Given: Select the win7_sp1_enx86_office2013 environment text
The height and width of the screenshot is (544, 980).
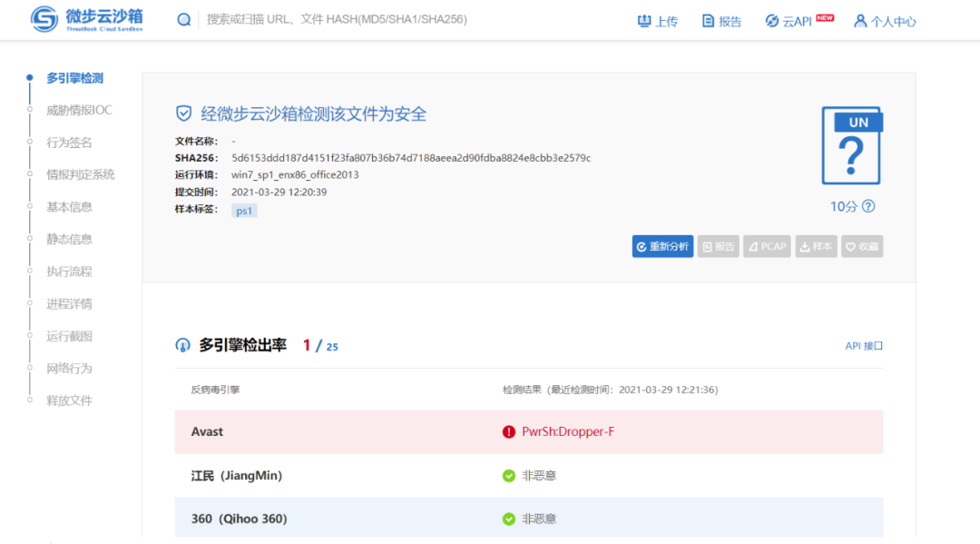Looking at the screenshot, I should pyautogui.click(x=295, y=174).
